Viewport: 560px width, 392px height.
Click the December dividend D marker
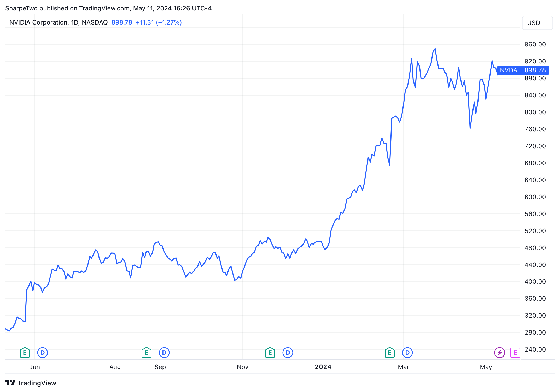tap(288, 353)
